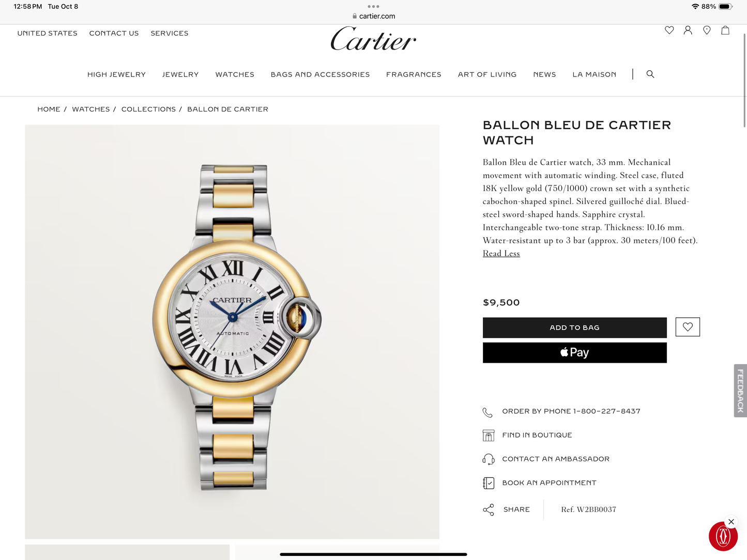Open United States country selector
Screen dimensions: 747x560
click(47, 33)
